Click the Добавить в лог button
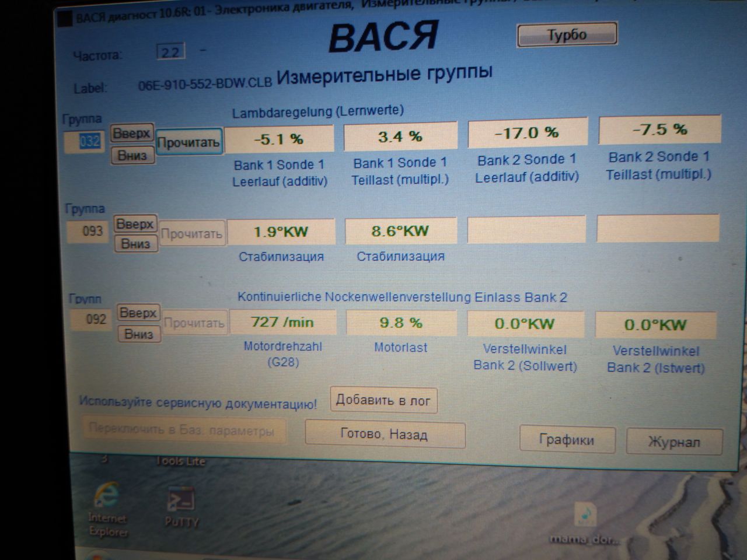747x560 pixels. pos(383,400)
